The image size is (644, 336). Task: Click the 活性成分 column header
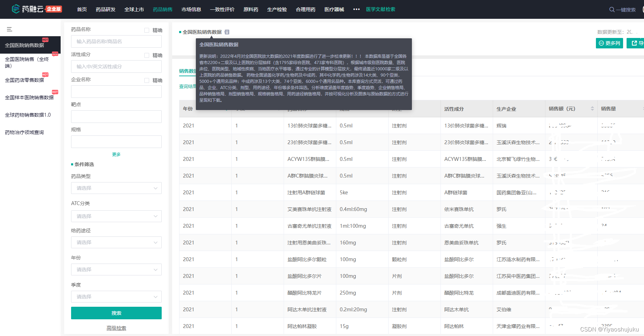coord(454,109)
